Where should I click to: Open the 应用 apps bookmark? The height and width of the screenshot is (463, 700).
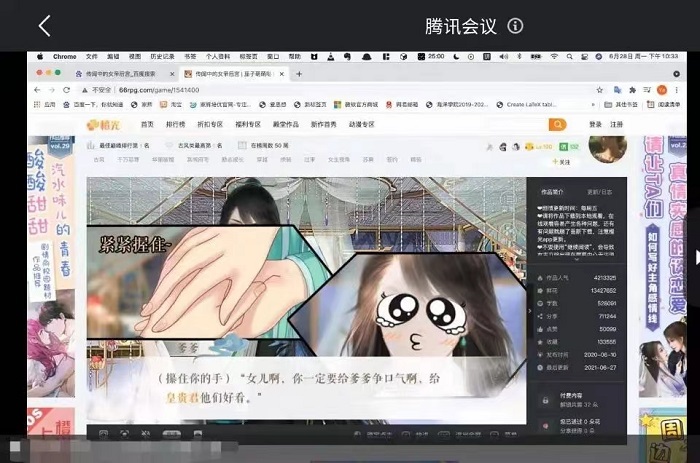coord(45,104)
